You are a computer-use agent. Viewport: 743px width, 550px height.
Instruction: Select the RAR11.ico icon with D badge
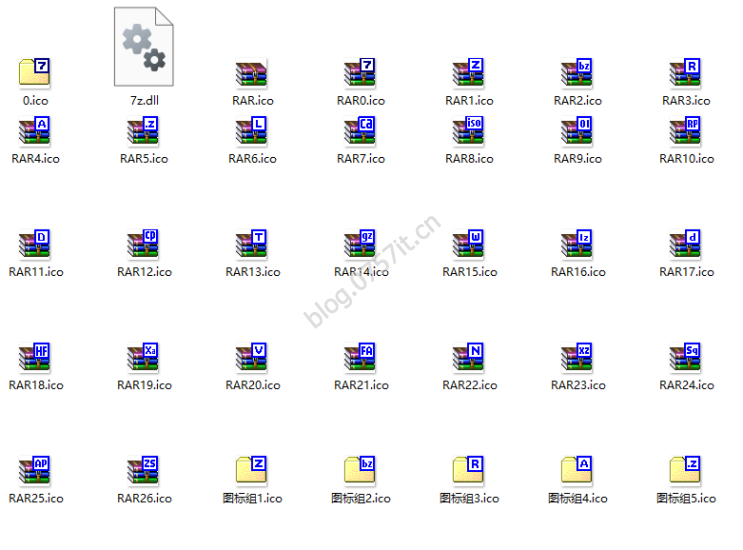pyautogui.click(x=35, y=244)
